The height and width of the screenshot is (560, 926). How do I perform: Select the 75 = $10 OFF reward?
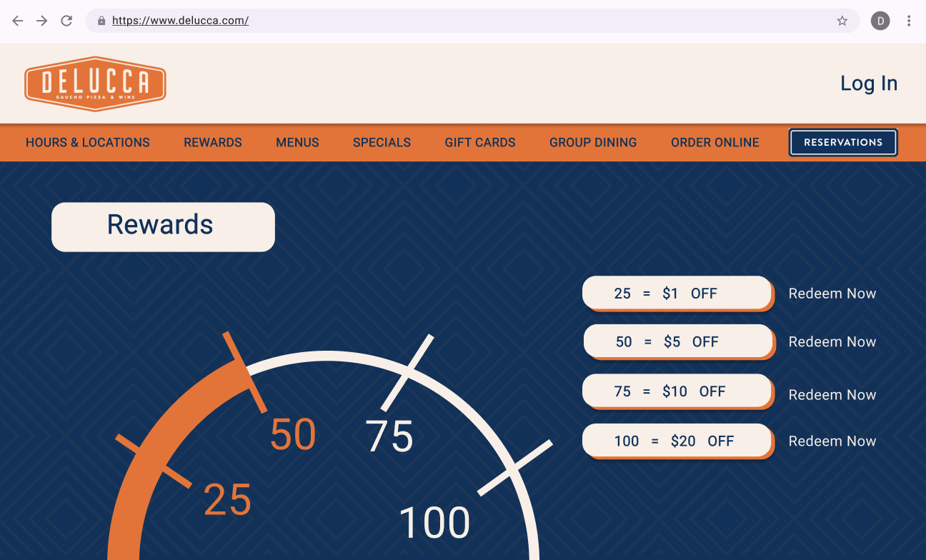click(x=678, y=391)
